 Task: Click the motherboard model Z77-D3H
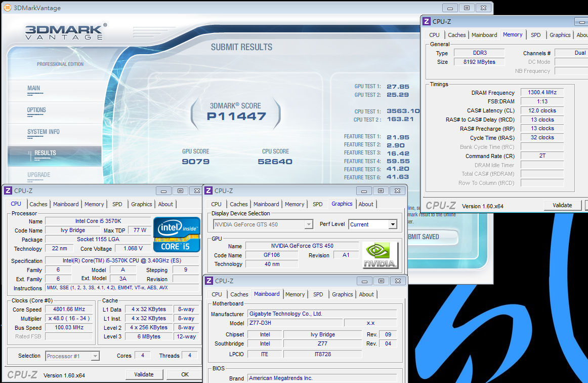point(295,323)
